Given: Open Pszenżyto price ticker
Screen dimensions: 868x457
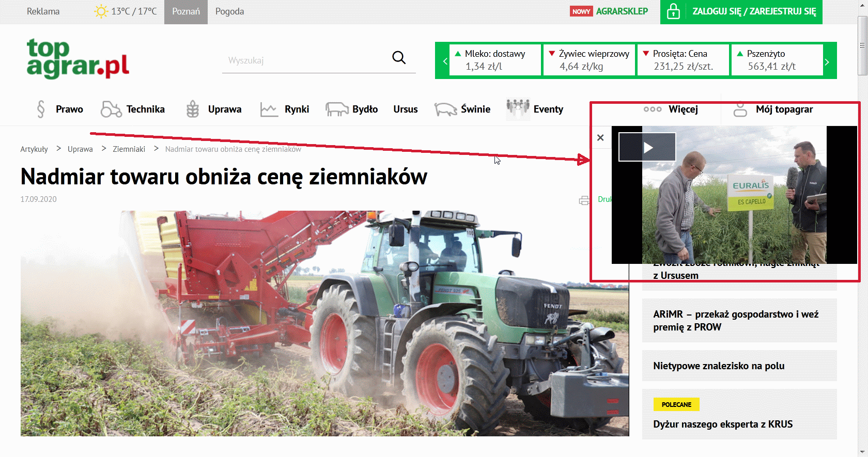Looking at the screenshot, I should [x=777, y=60].
